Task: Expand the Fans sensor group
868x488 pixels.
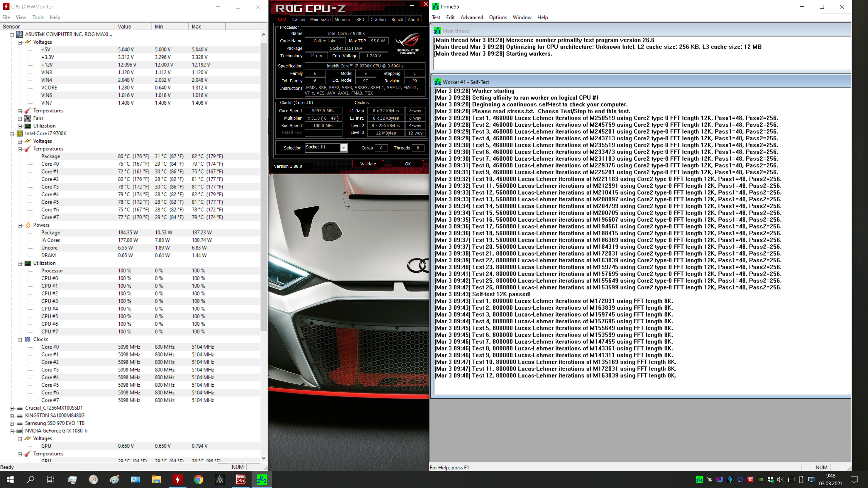Action: pyautogui.click(x=20, y=118)
